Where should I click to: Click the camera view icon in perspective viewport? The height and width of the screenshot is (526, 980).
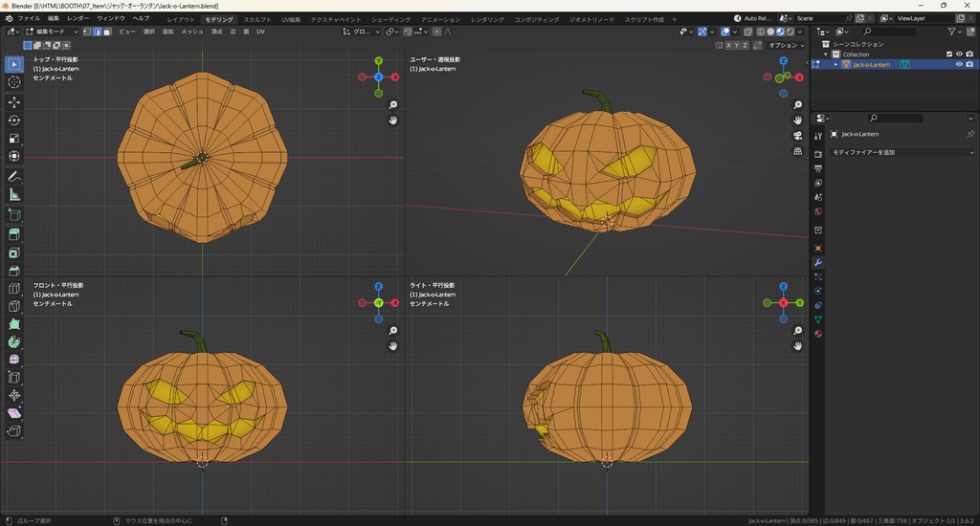[x=798, y=136]
